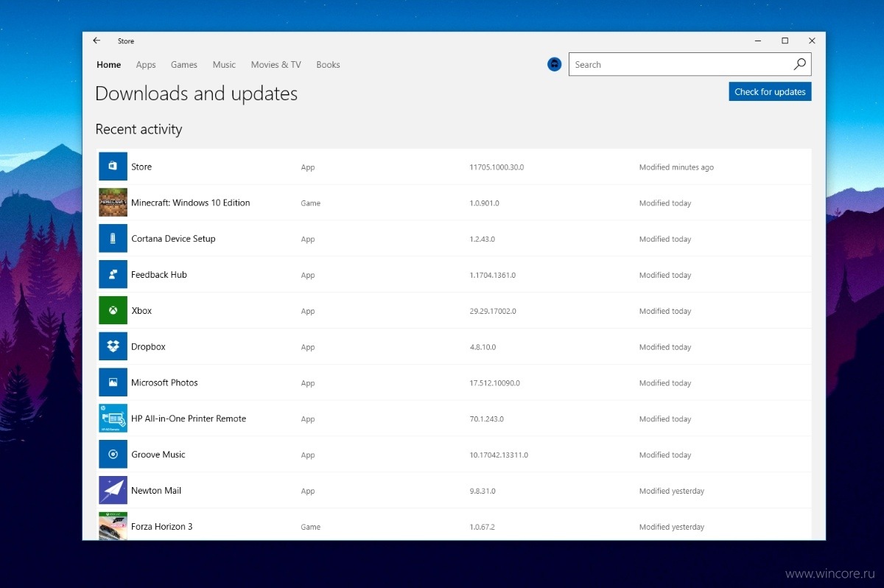Open the Xbox app name

coord(141,311)
